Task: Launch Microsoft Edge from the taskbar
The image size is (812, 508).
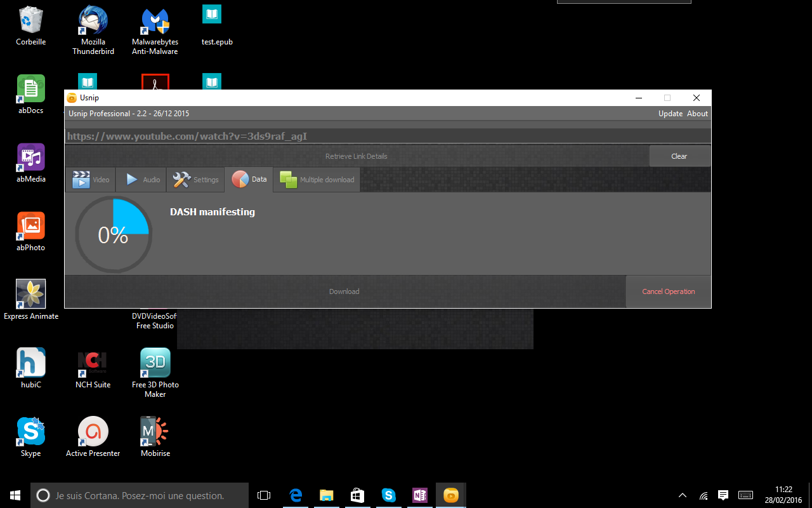Action: (295, 495)
